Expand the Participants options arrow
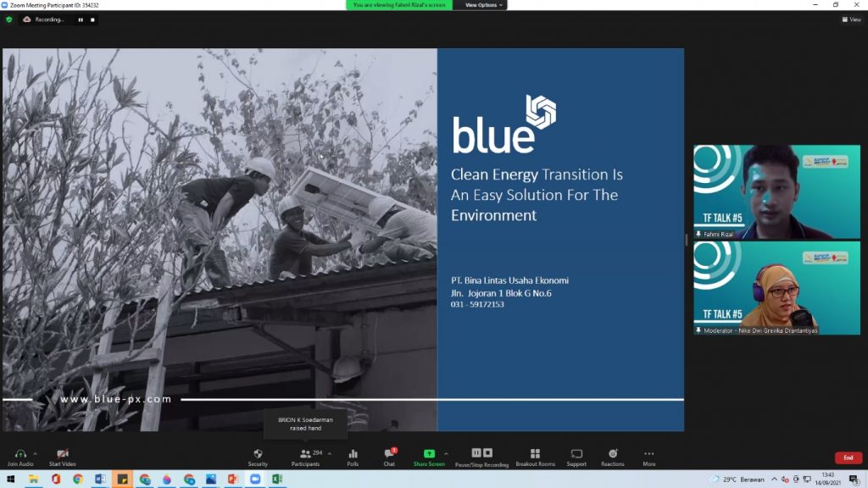868x488 pixels. [330, 454]
